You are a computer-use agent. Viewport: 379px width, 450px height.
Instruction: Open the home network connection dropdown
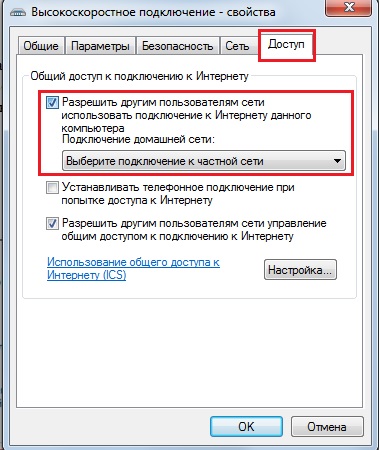(204, 161)
